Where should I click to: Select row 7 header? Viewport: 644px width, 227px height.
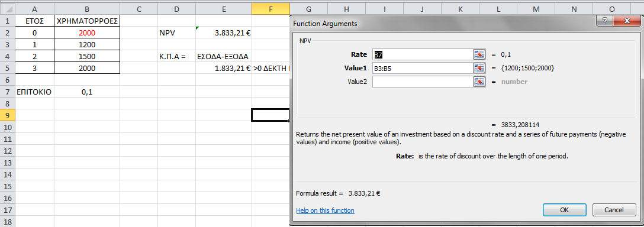[7, 92]
